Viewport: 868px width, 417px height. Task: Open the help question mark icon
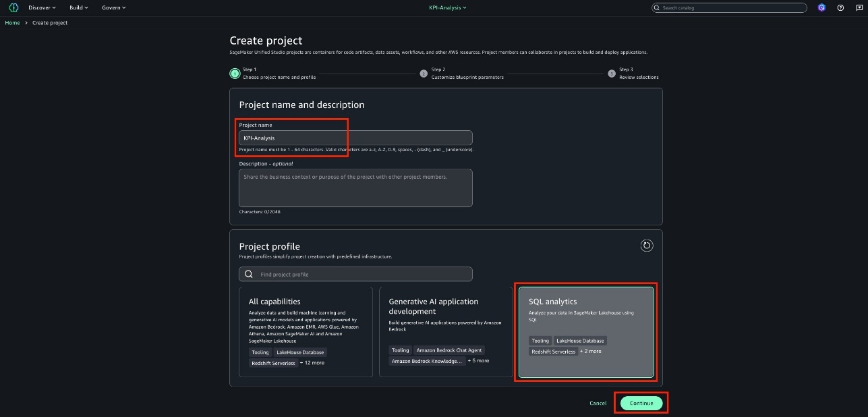(840, 7)
